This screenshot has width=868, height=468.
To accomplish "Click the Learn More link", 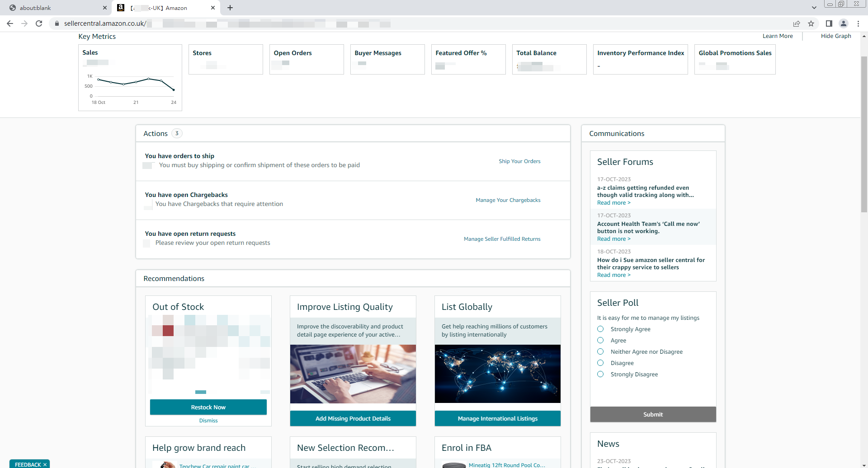I will [x=778, y=36].
